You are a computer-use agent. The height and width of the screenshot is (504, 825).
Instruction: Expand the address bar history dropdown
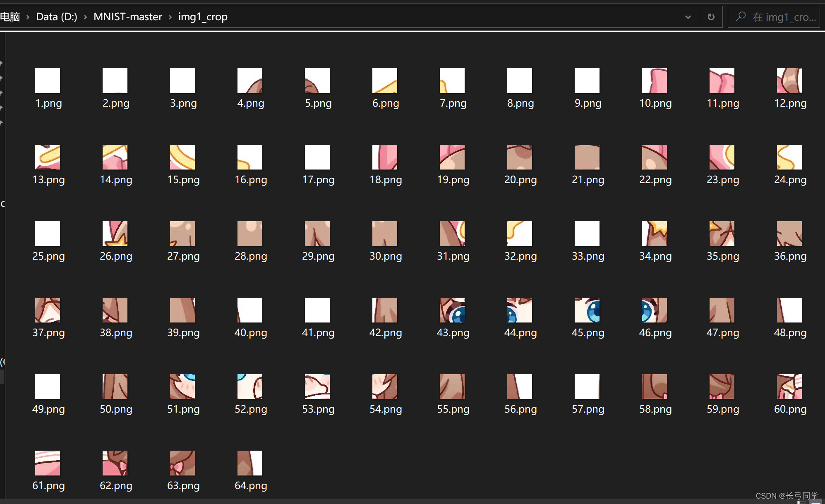(688, 17)
